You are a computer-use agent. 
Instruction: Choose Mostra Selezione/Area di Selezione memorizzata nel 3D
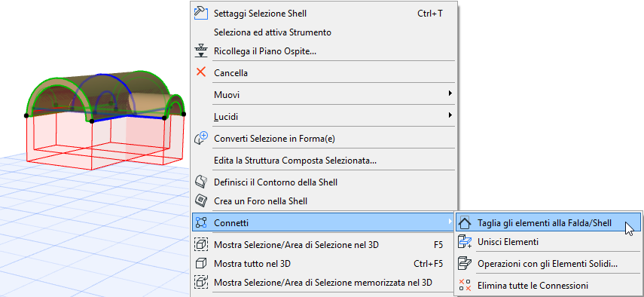(324, 282)
